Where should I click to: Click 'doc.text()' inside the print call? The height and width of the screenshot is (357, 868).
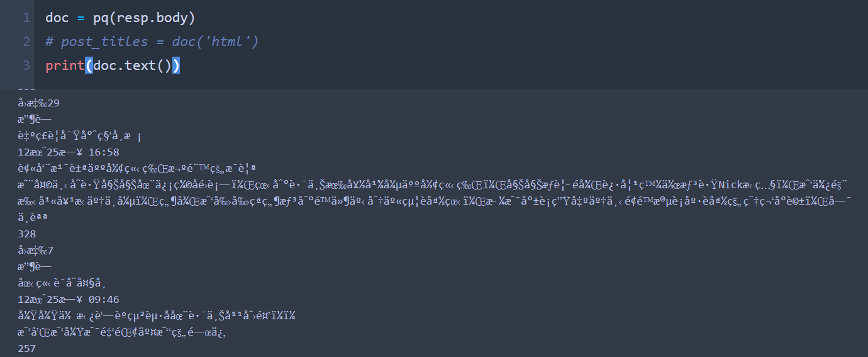click(132, 65)
